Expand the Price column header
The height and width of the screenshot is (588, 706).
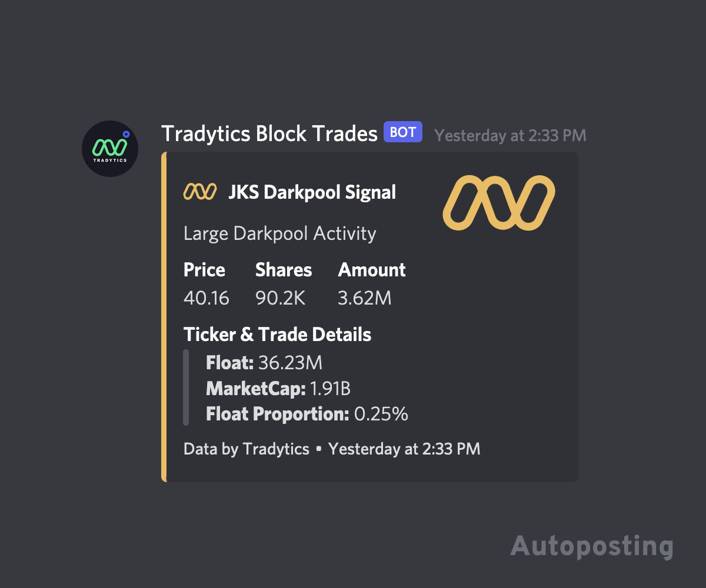coord(204,269)
